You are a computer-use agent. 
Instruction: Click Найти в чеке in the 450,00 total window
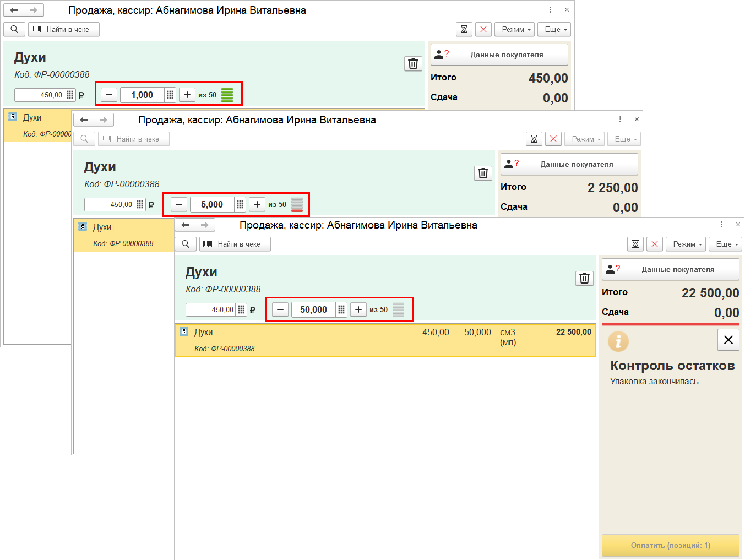pyautogui.click(x=64, y=29)
